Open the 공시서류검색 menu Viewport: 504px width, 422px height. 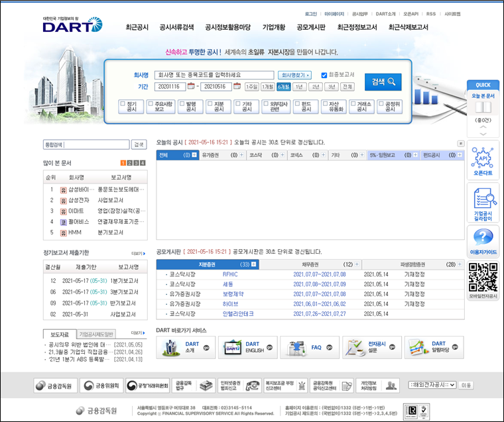(177, 27)
